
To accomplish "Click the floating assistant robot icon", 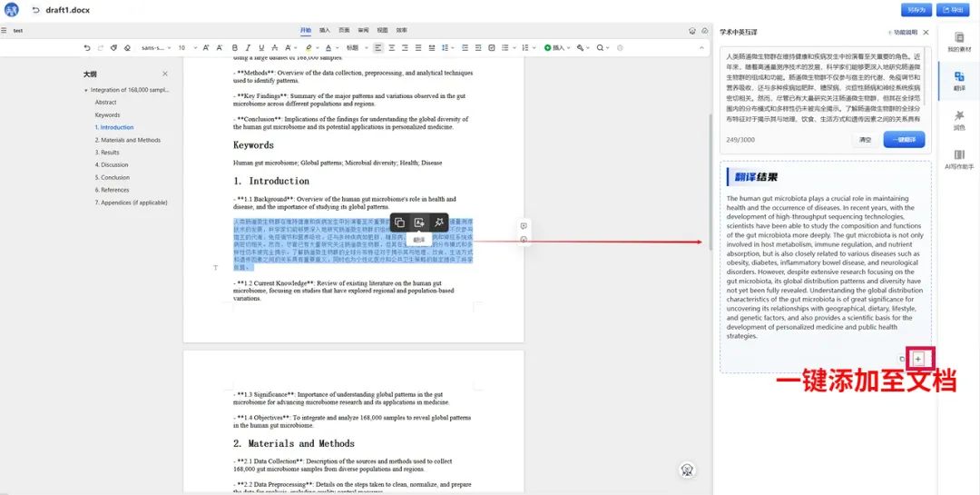I will pos(688,470).
